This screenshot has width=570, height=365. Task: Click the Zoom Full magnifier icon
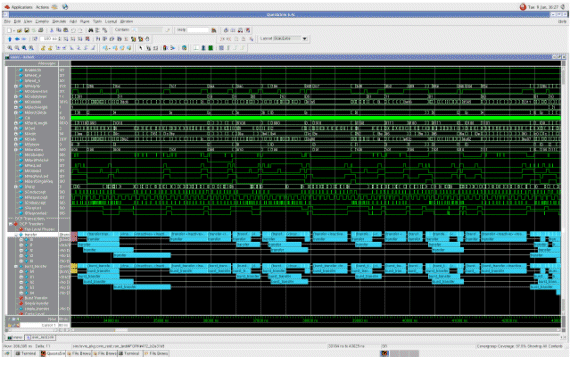[24, 48]
